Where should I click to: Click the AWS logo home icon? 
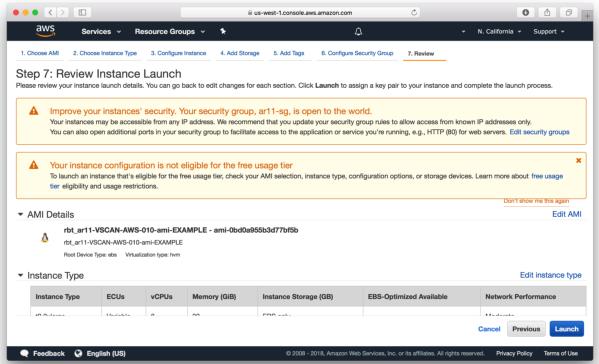pos(45,31)
